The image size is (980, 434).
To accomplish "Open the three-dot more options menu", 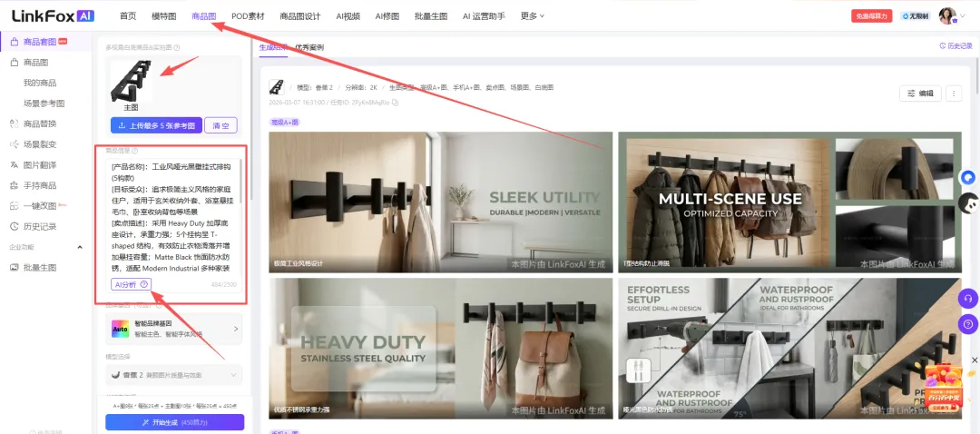I will coord(953,94).
